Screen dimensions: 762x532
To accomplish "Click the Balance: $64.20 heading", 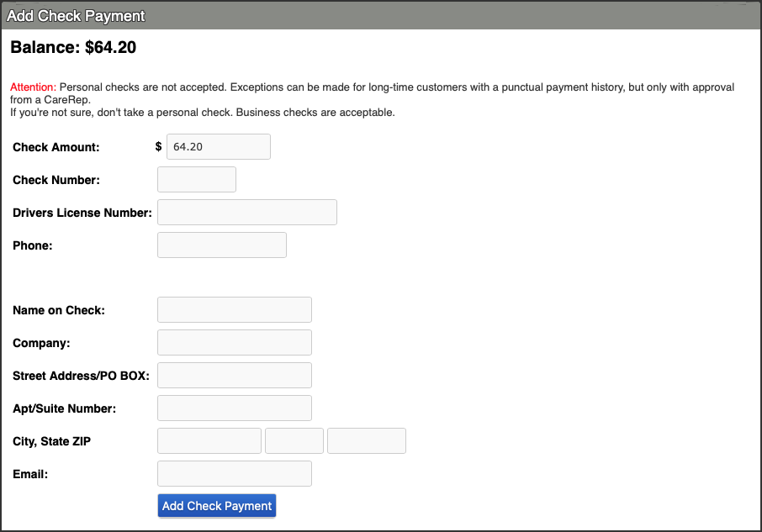I will tap(73, 48).
